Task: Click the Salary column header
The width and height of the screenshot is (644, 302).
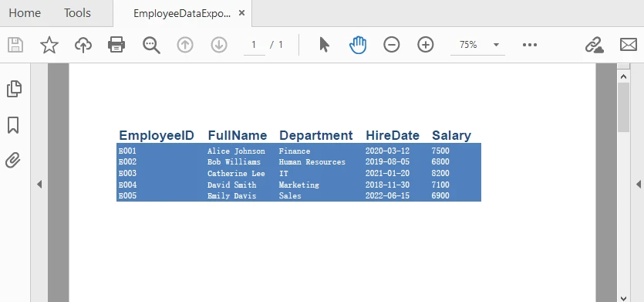Action: tap(451, 135)
